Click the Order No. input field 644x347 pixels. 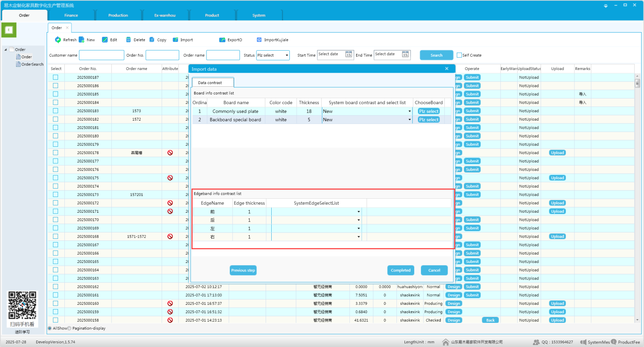pos(162,55)
